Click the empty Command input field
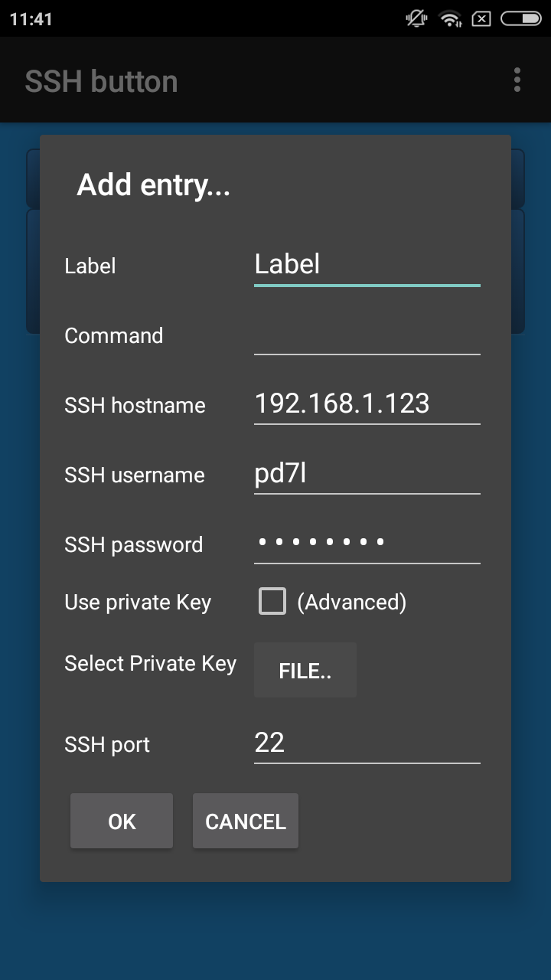Image resolution: width=551 pixels, height=980 pixels. coord(367,335)
